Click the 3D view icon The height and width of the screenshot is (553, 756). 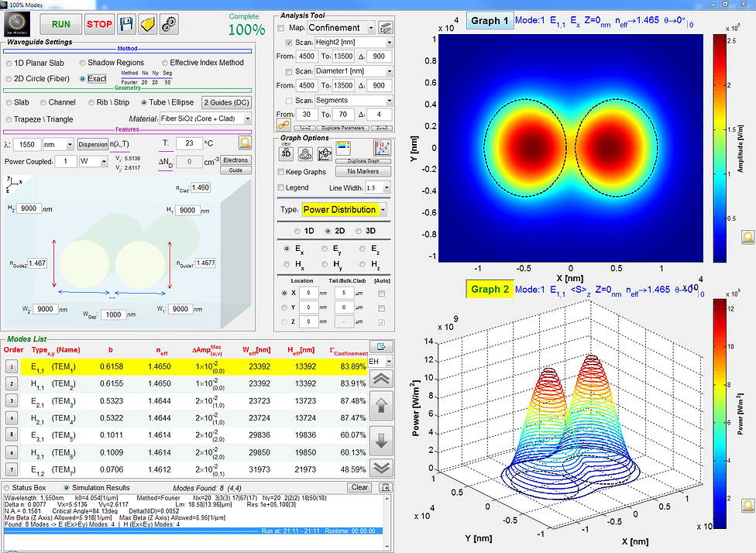(x=287, y=153)
